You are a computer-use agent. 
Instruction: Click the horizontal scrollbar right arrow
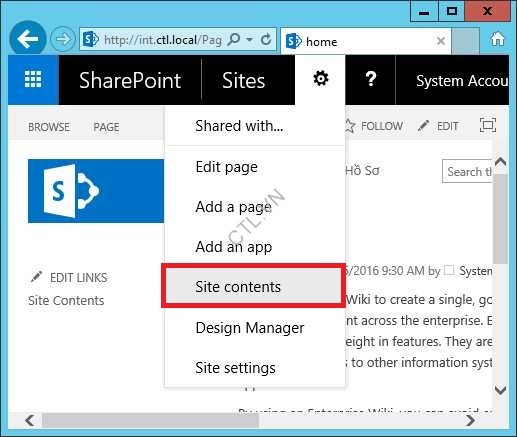pyautogui.click(x=470, y=420)
